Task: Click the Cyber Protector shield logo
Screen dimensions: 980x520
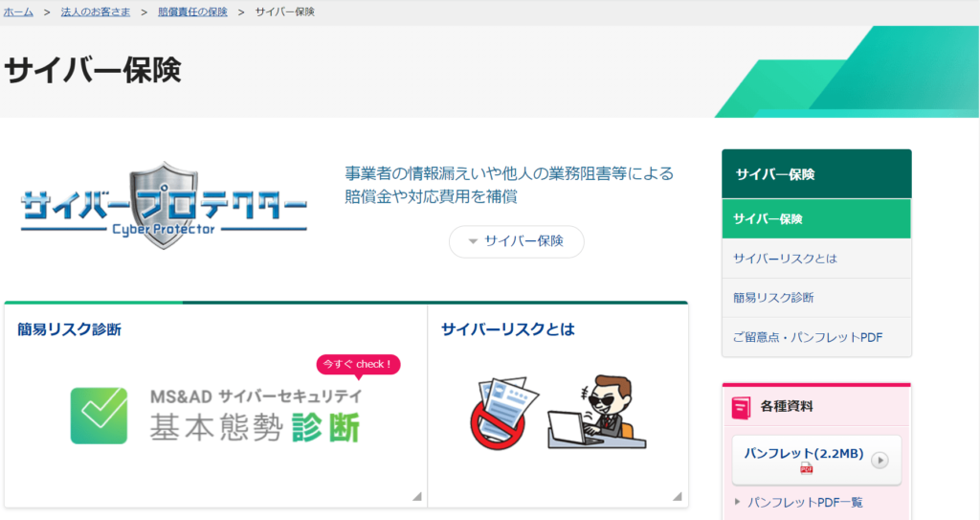Action: (164, 207)
